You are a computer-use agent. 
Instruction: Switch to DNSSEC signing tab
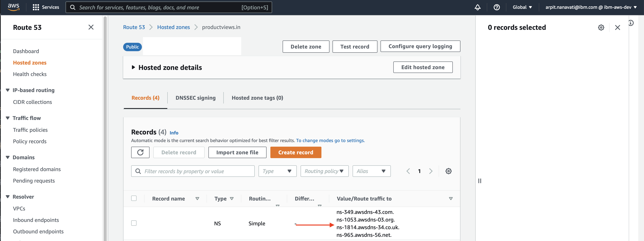tap(195, 98)
